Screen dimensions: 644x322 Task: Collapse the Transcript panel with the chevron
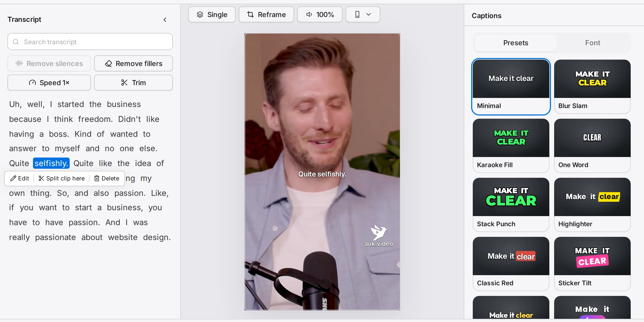(165, 20)
